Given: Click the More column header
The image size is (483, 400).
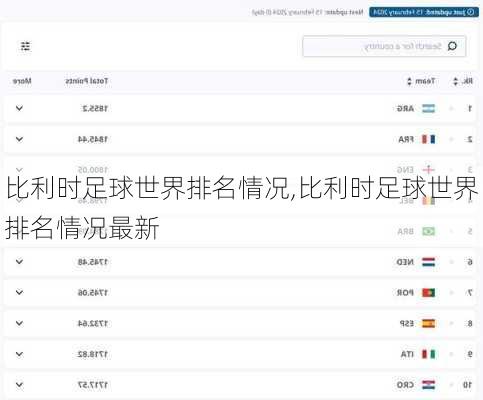Looking at the screenshot, I should 22,81.
